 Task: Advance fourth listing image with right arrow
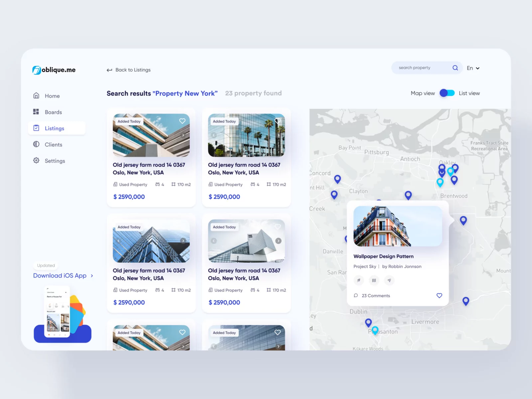click(x=278, y=241)
